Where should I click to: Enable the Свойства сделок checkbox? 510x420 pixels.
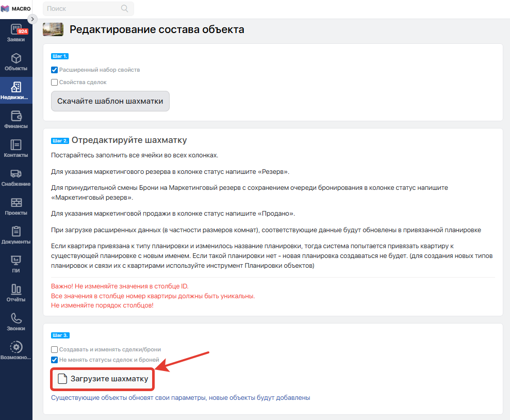(54, 82)
